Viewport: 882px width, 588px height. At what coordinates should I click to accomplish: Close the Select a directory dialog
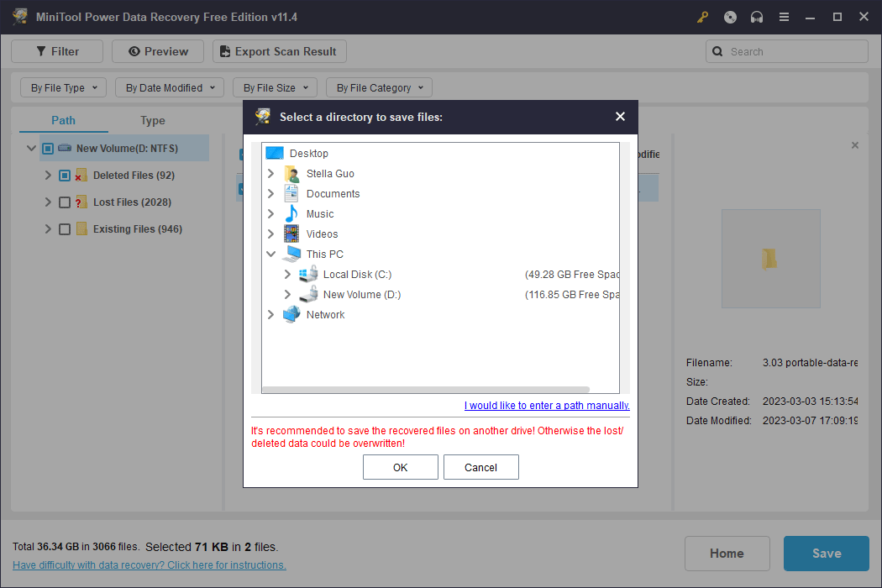point(620,117)
